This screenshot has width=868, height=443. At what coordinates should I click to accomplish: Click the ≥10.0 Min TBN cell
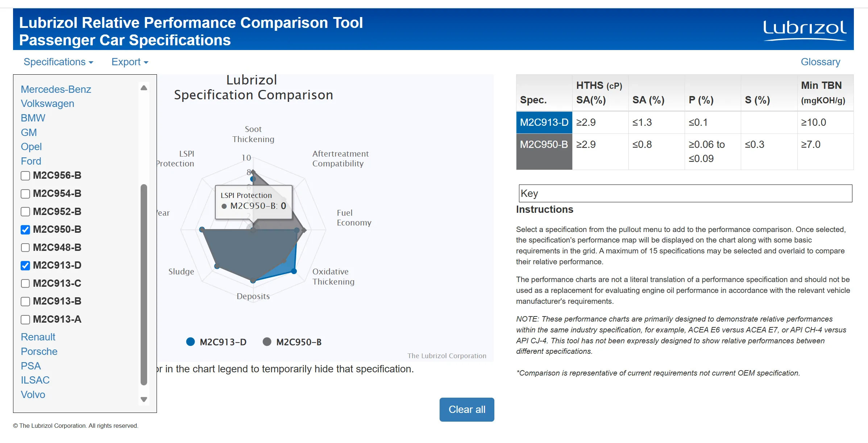(x=825, y=123)
